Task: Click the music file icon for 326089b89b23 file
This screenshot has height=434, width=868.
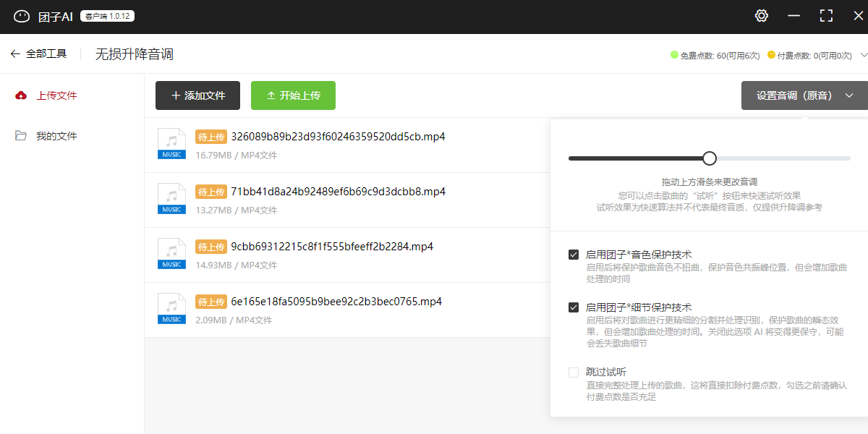Action: [x=171, y=143]
